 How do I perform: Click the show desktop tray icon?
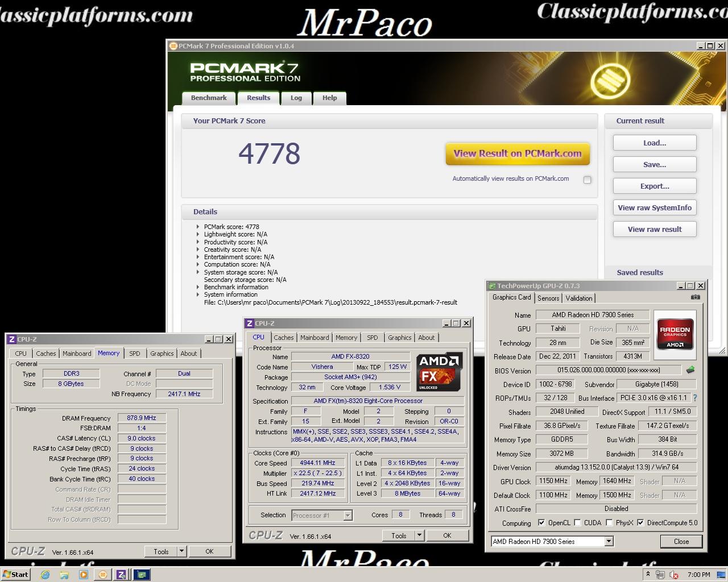pos(721,575)
